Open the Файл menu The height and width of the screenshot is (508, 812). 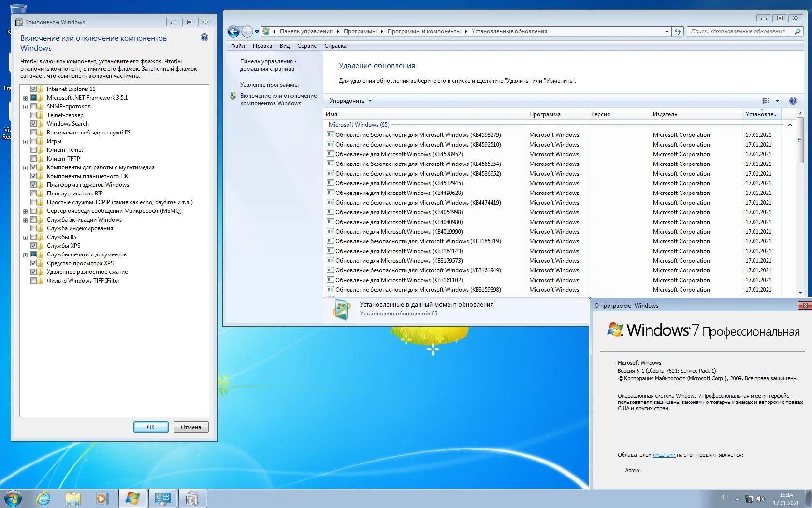click(238, 46)
